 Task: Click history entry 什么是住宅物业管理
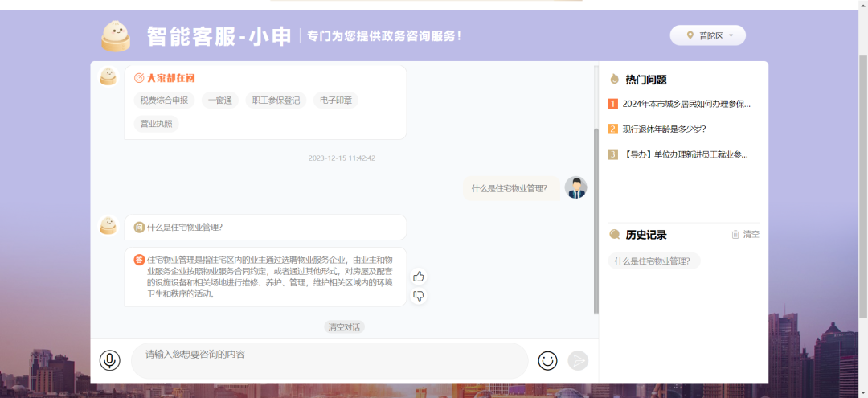[653, 261]
